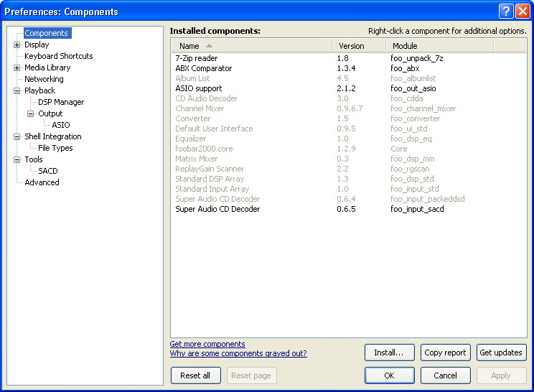Screen dimensions: 534x392
Task: Open Why are some components grayed out link
Action: [x=238, y=353]
